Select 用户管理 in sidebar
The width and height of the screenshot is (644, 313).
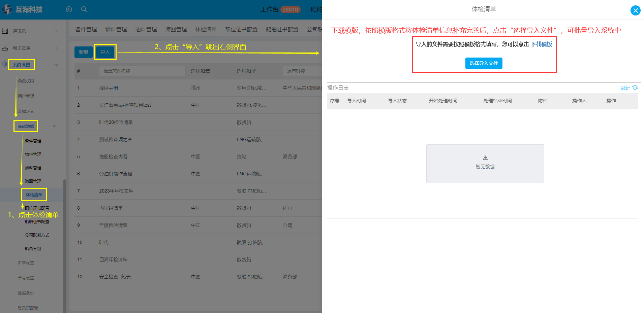click(26, 96)
